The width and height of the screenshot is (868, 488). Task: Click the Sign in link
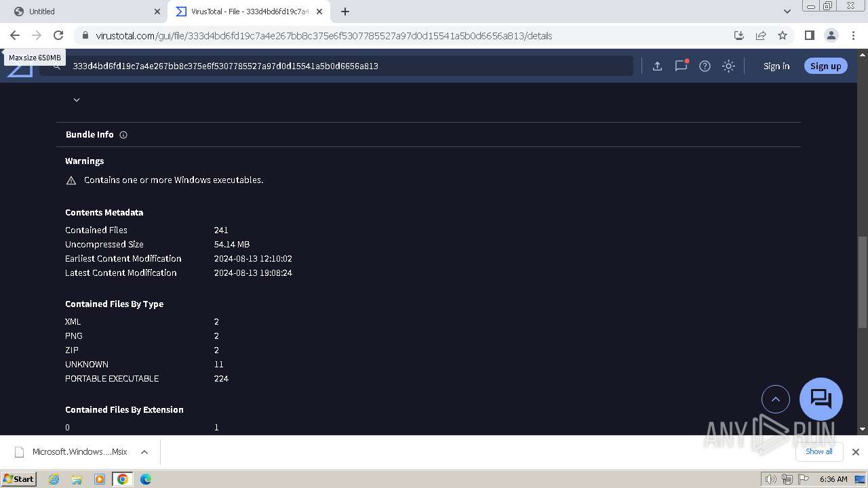point(776,66)
